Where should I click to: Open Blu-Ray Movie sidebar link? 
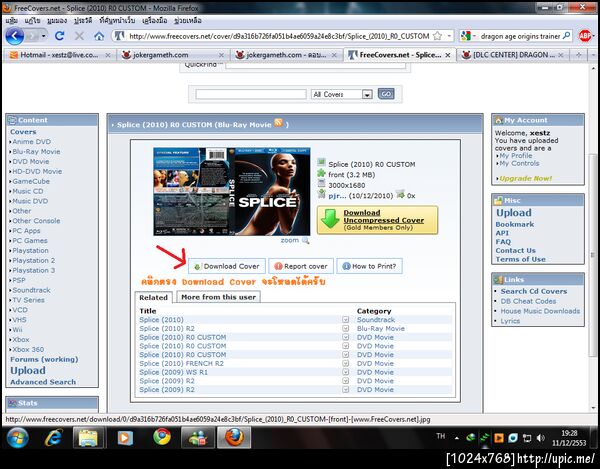(36, 151)
